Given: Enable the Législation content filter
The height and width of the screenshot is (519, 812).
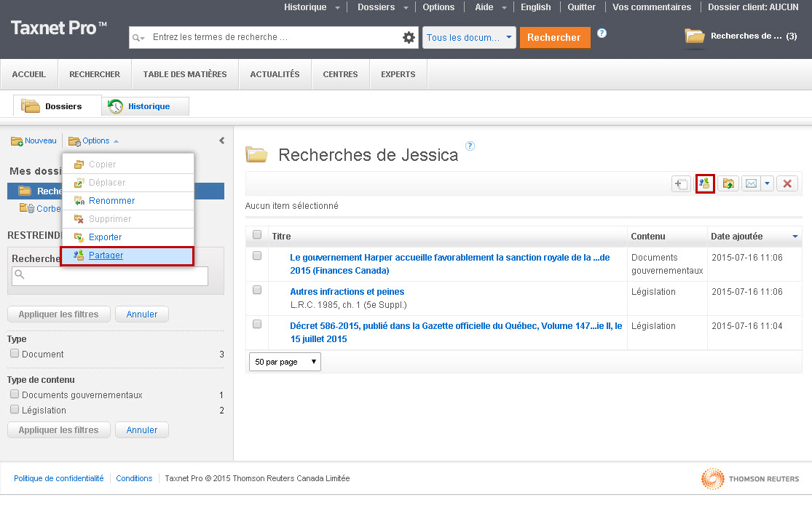Looking at the screenshot, I should 15,409.
